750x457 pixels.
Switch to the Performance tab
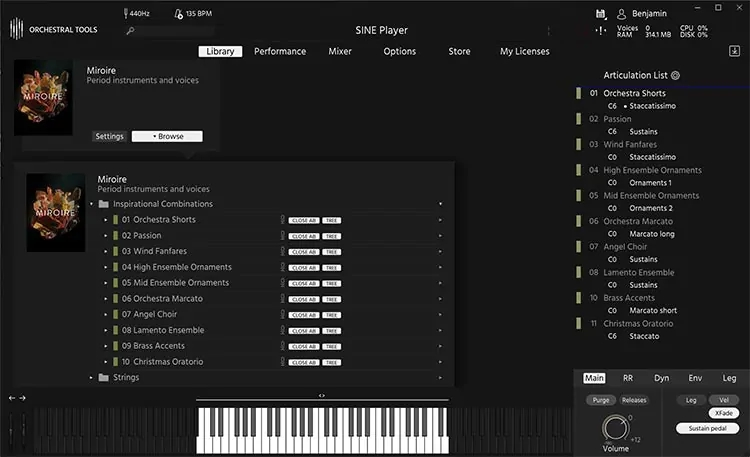tap(280, 51)
